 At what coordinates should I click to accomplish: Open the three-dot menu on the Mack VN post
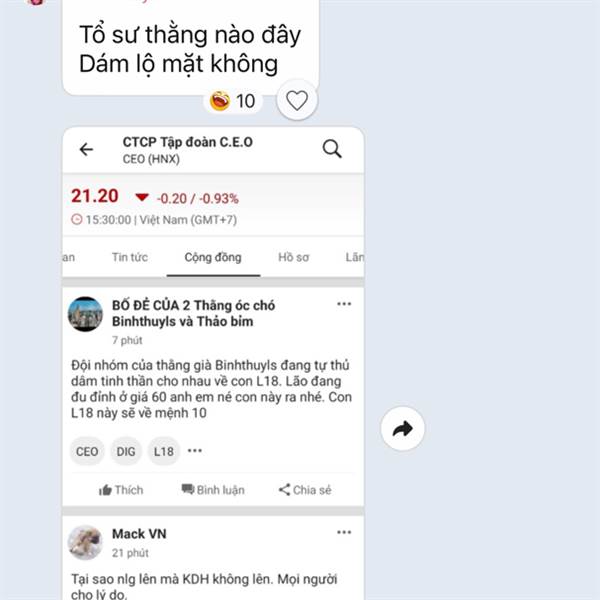pyautogui.click(x=344, y=532)
